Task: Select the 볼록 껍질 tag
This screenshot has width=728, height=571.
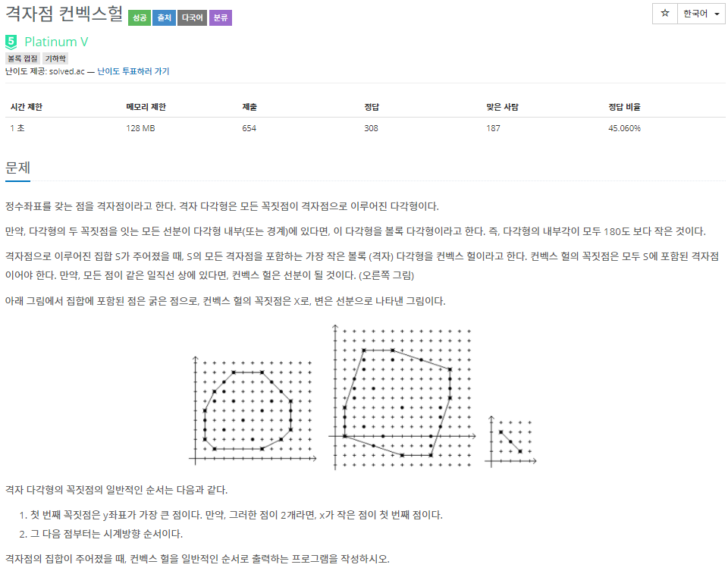Action: pyautogui.click(x=22, y=58)
